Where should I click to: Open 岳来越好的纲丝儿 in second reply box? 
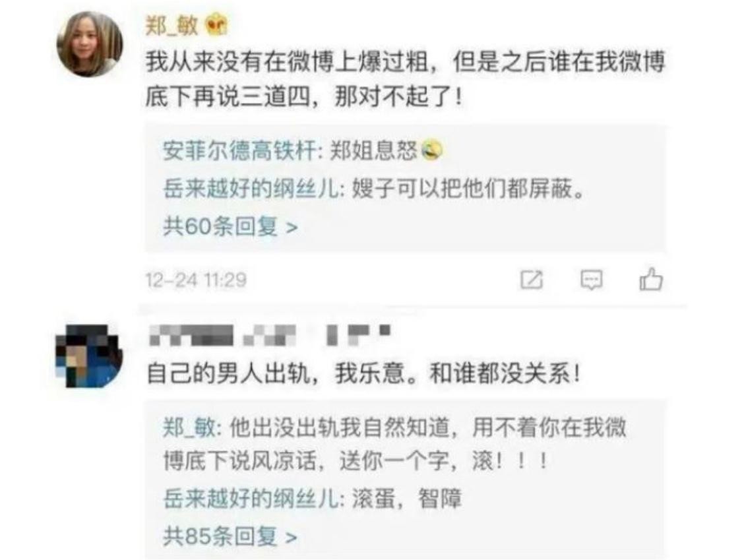pyautogui.click(x=251, y=499)
